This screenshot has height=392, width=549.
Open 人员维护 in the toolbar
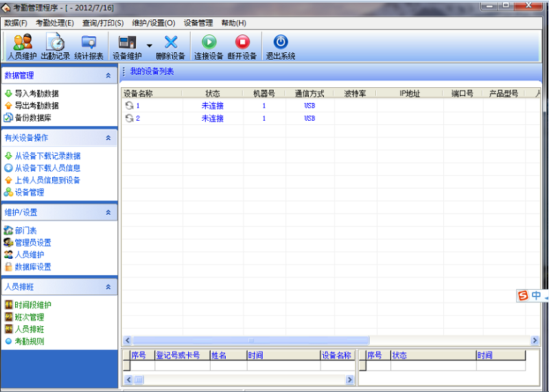coord(23,47)
